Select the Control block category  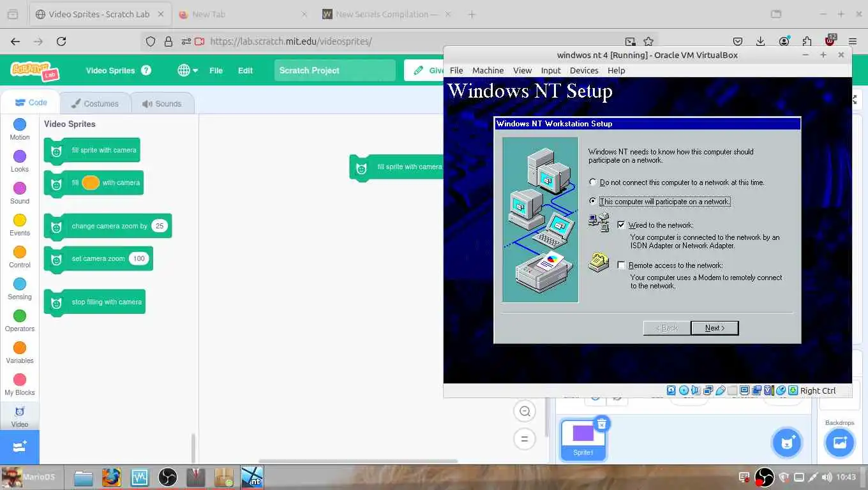click(20, 257)
